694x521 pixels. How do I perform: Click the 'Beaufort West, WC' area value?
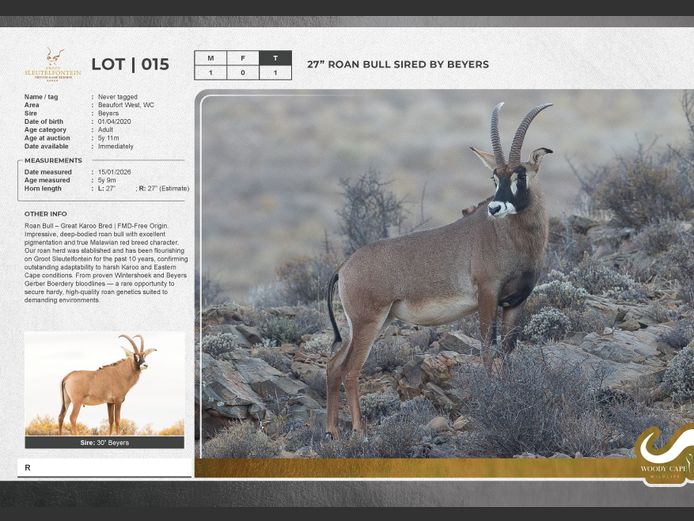[126, 105]
